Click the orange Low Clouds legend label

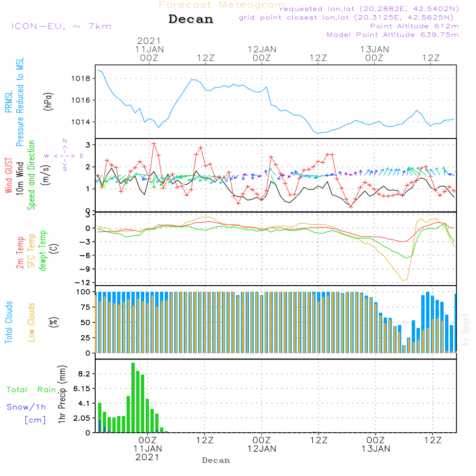tap(31, 322)
